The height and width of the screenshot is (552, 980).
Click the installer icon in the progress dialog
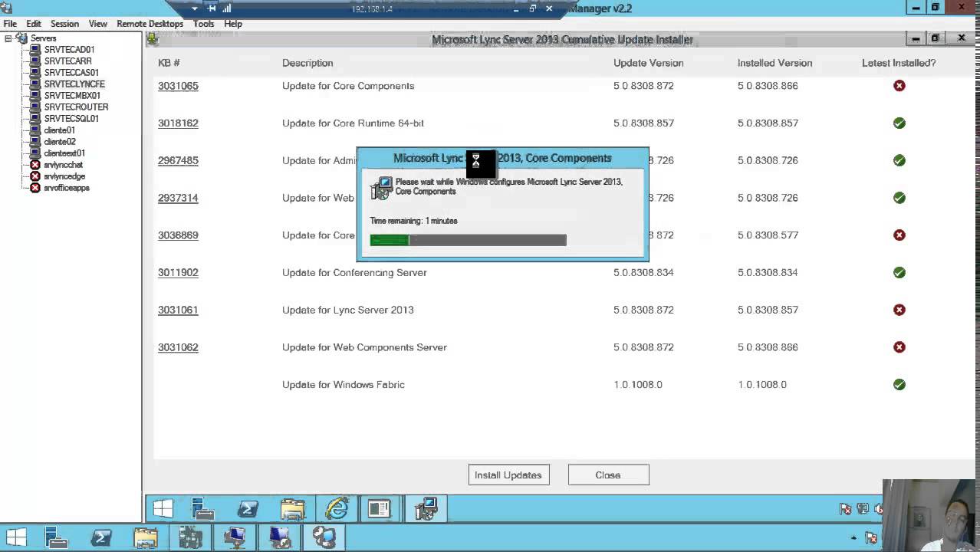pyautogui.click(x=381, y=188)
